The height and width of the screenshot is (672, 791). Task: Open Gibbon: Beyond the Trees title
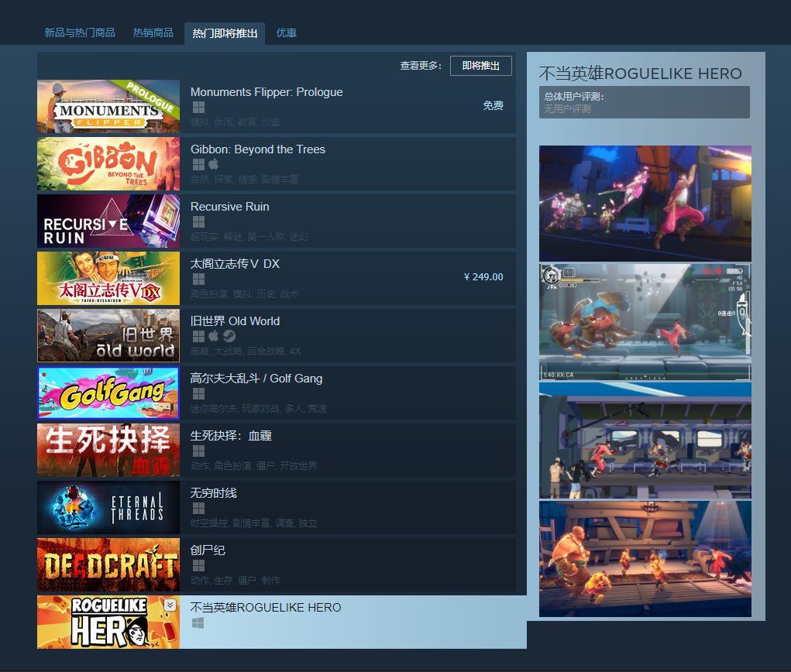pyautogui.click(x=258, y=149)
